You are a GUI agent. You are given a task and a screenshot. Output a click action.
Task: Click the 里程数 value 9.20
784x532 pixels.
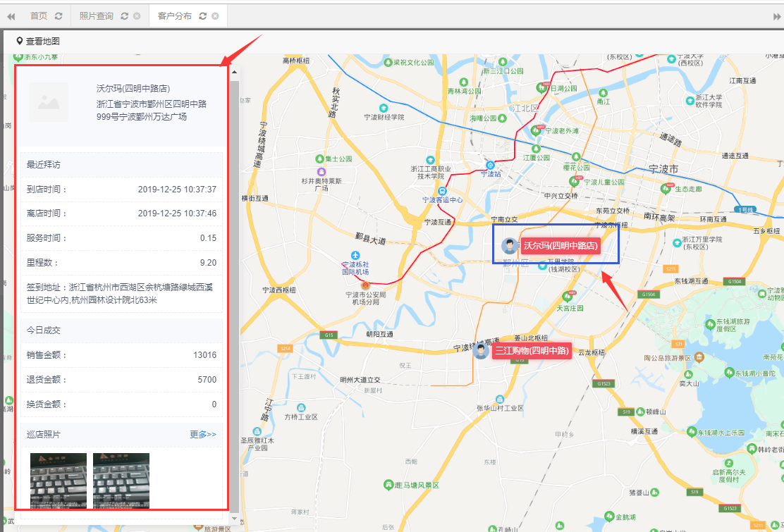tap(209, 262)
